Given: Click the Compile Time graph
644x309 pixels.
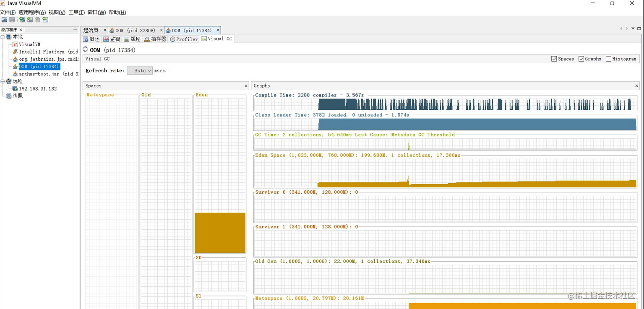Looking at the screenshot, I should click(x=445, y=104).
